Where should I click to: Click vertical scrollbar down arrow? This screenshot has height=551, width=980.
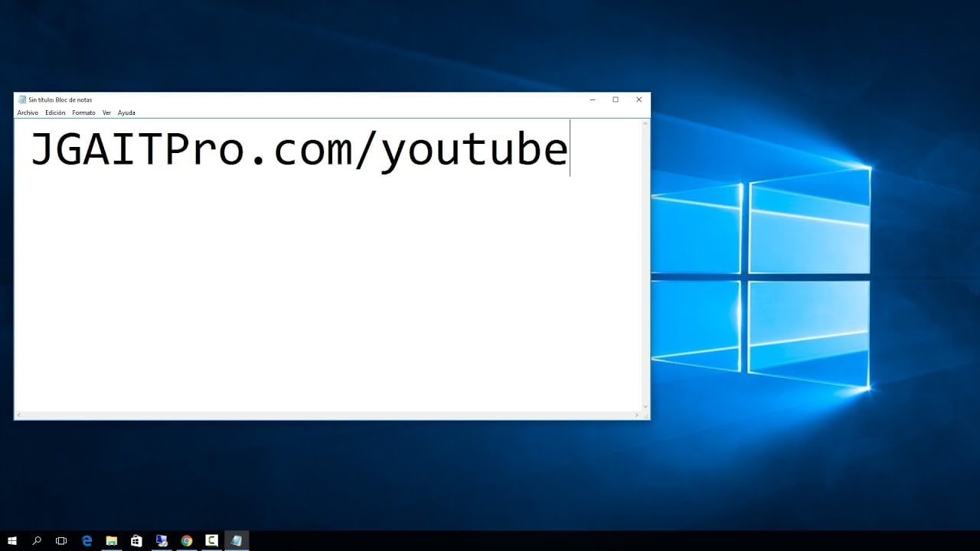click(645, 407)
